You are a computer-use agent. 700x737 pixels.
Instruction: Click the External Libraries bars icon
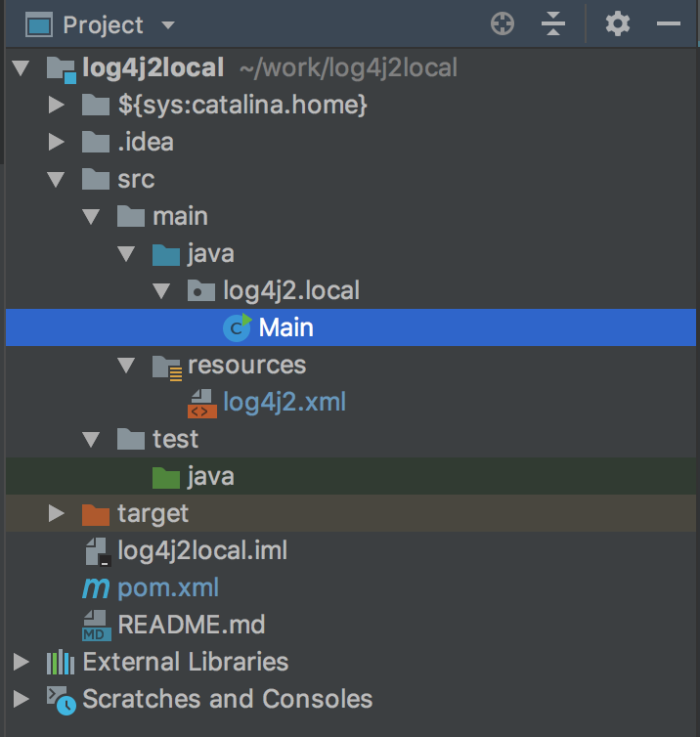pos(61,662)
